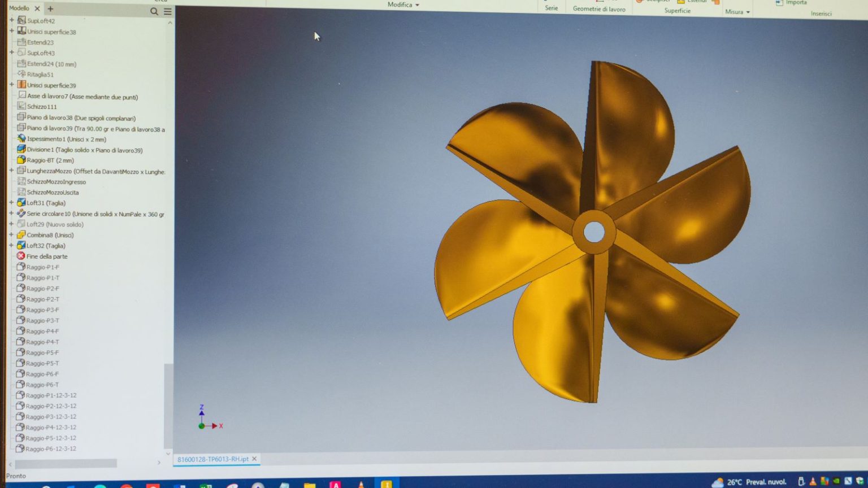
Task: Click the browser filter hamburger icon
Action: point(167,10)
